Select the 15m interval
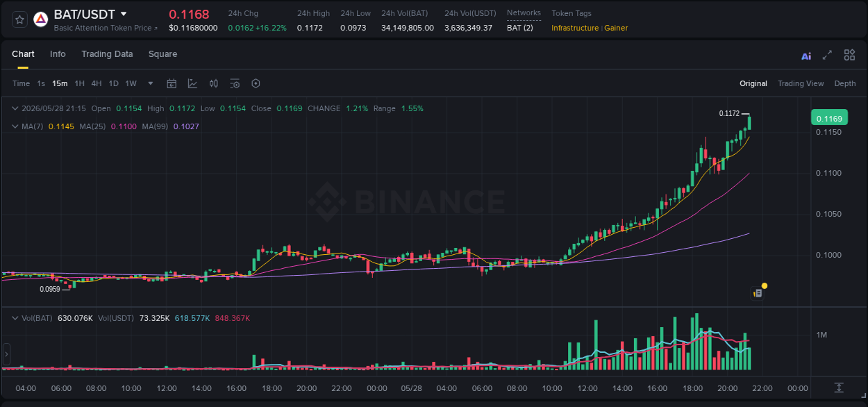Image resolution: width=868 pixels, height=407 pixels. point(60,83)
